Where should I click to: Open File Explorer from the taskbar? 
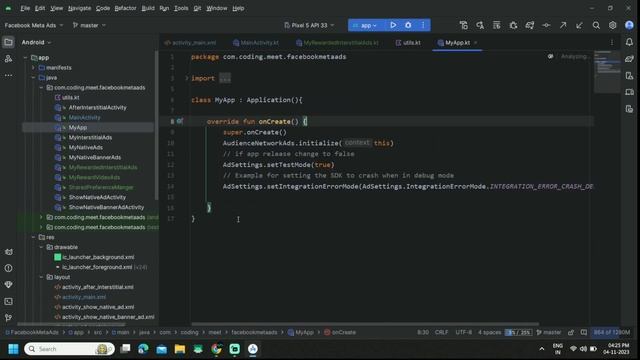[180, 349]
